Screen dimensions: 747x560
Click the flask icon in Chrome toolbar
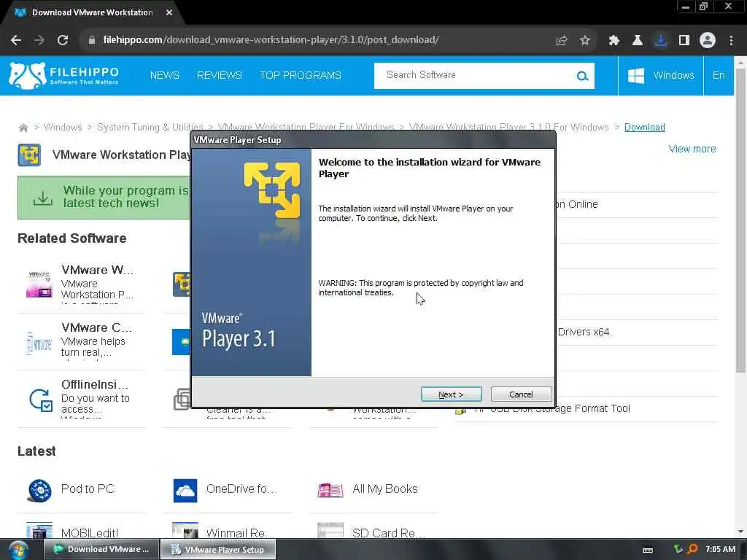click(638, 41)
